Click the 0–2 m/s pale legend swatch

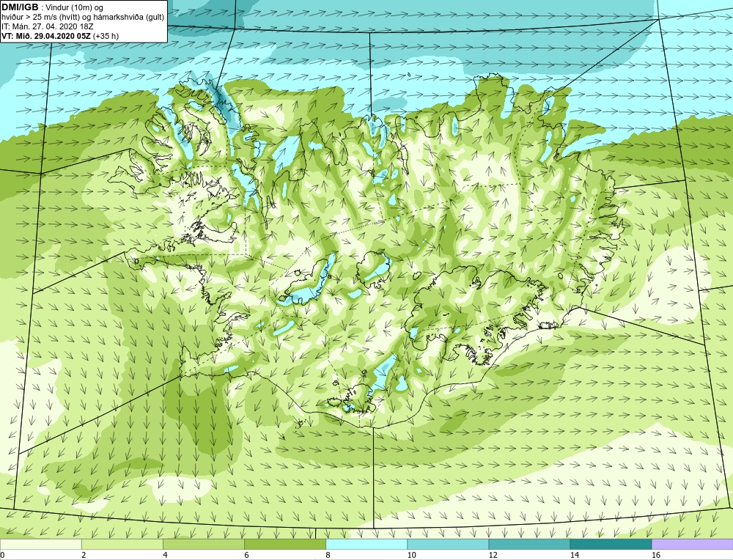[40, 544]
